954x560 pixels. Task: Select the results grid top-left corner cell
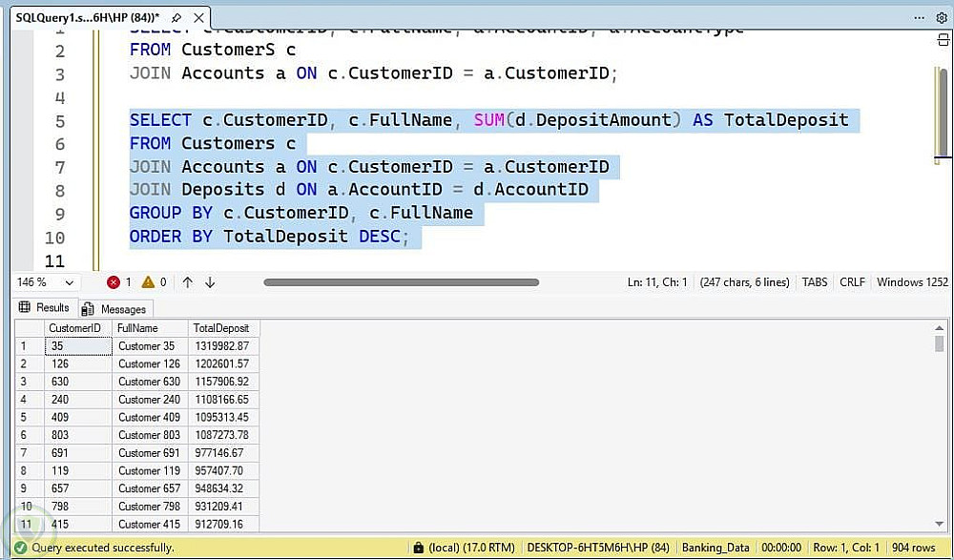pyautogui.click(x=30, y=328)
